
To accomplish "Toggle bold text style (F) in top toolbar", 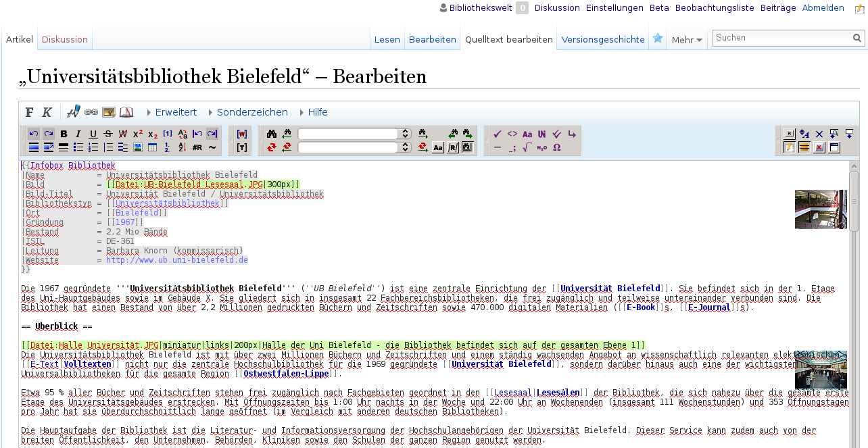I will click(x=30, y=112).
